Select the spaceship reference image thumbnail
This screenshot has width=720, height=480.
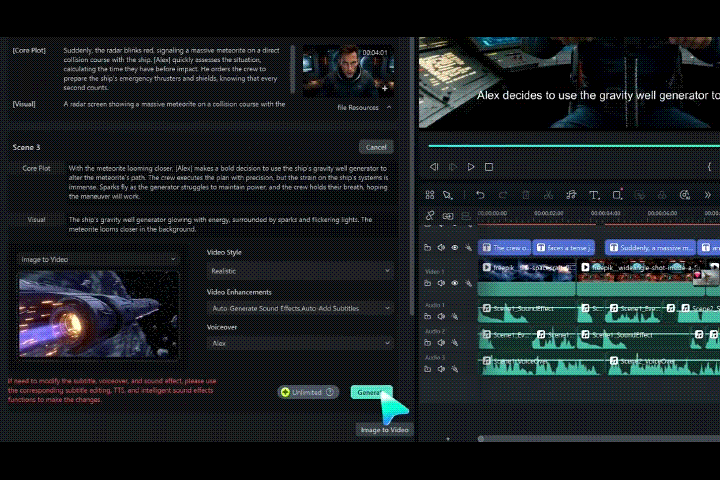pos(98,314)
